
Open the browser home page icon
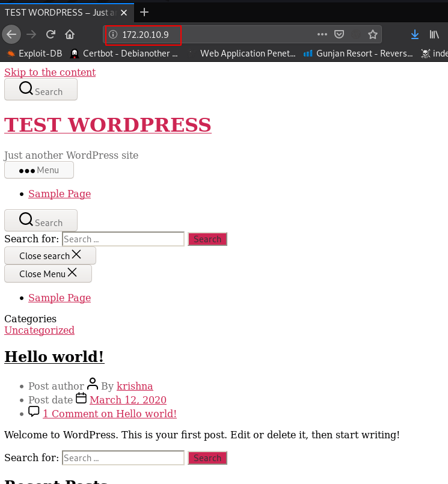(70, 34)
